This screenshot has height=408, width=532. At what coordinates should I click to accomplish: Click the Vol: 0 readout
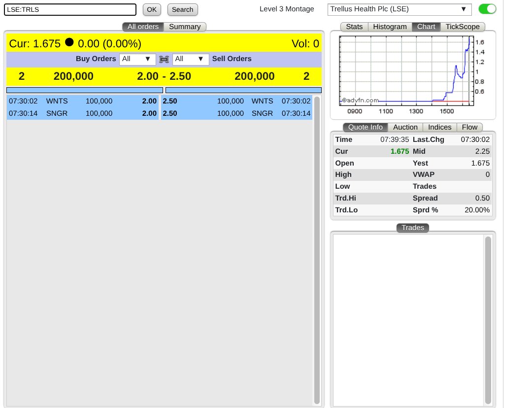coord(305,43)
